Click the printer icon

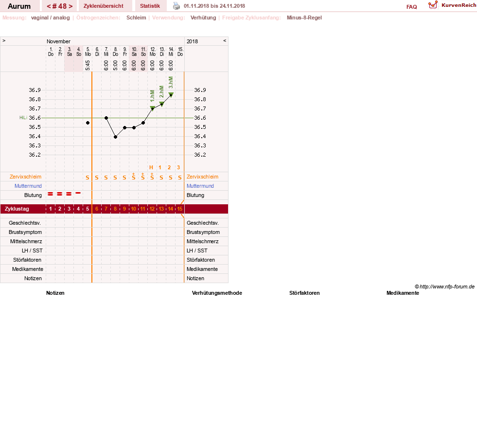(177, 6)
